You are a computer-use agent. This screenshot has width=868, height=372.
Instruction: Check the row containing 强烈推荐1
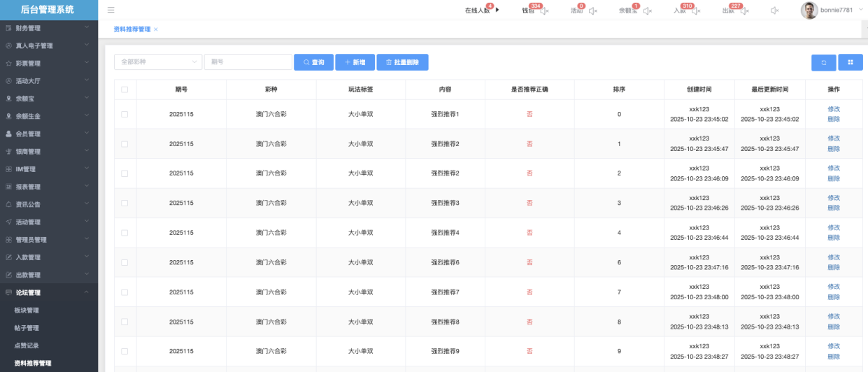(x=124, y=114)
